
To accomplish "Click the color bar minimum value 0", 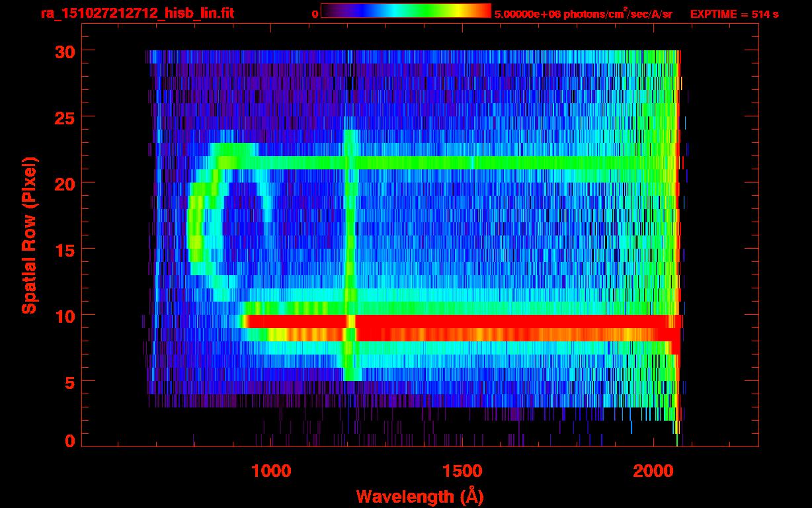I will [315, 14].
